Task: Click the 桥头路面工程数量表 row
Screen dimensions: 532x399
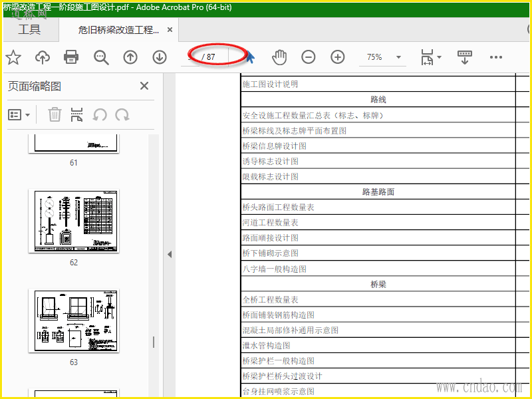Action: (x=378, y=207)
